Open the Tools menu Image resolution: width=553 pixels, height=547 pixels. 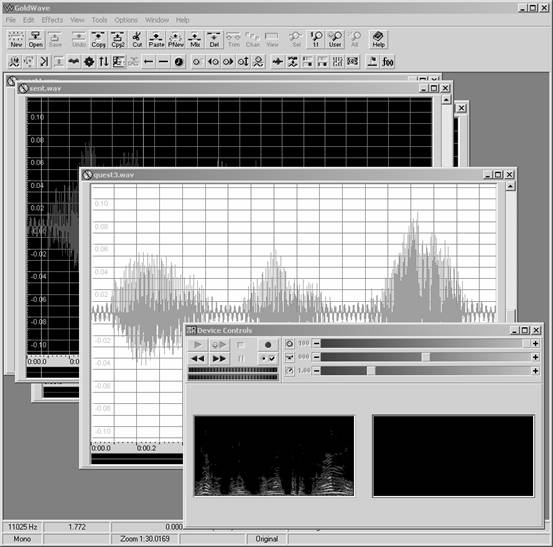[x=99, y=20]
